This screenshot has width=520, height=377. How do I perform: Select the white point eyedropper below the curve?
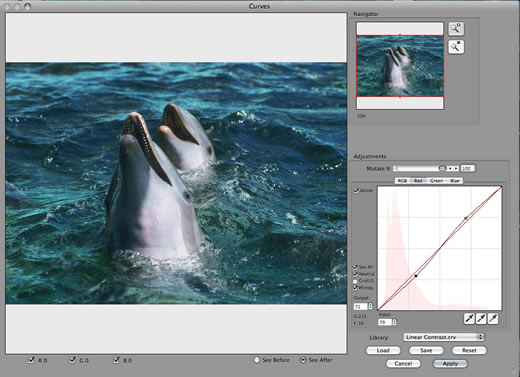coord(493,319)
